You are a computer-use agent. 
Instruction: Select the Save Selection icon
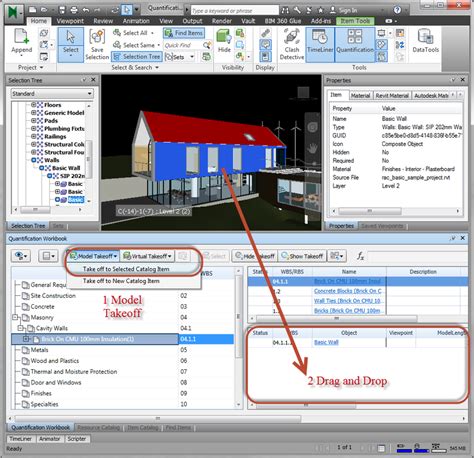97,45
